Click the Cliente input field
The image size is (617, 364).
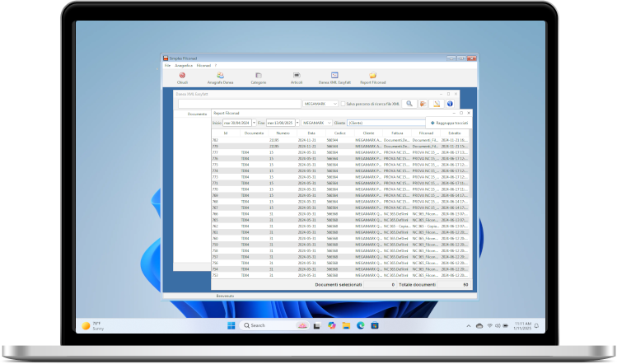click(x=386, y=123)
